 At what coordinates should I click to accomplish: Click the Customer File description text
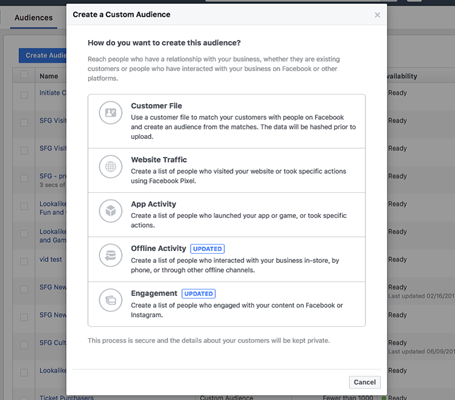click(x=243, y=127)
